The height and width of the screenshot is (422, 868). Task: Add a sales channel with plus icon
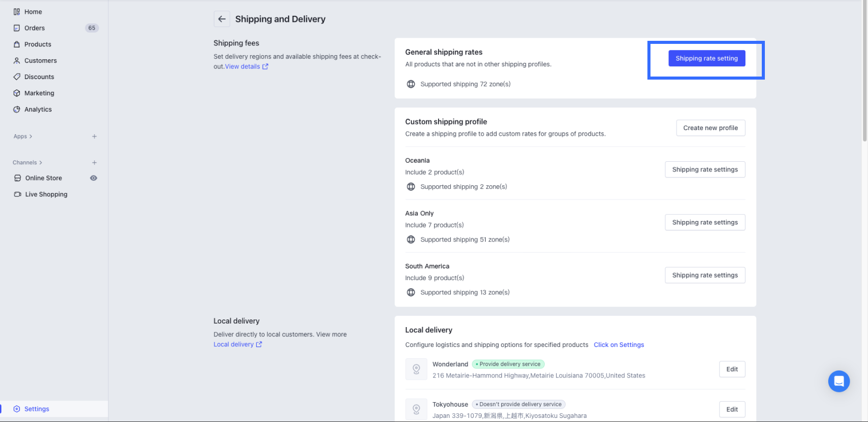94,163
